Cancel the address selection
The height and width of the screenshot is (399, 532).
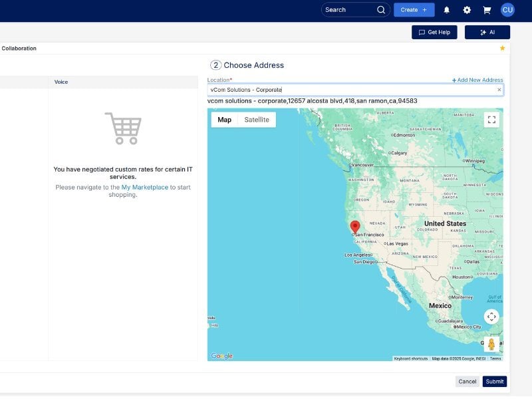pos(467,381)
